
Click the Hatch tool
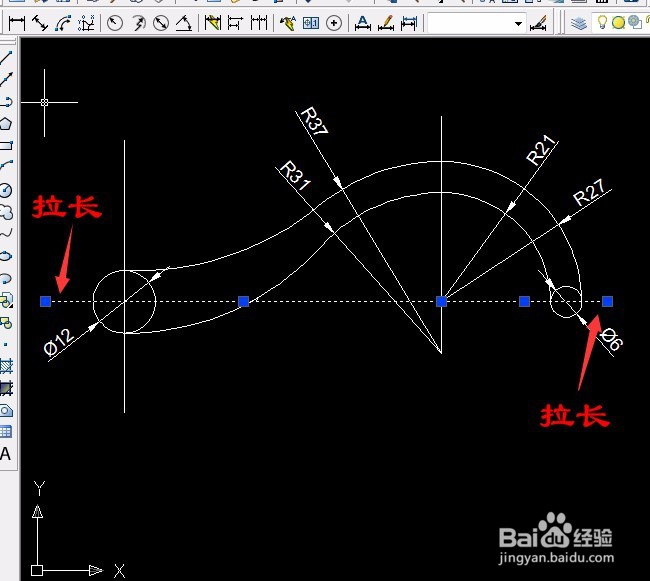point(6,366)
